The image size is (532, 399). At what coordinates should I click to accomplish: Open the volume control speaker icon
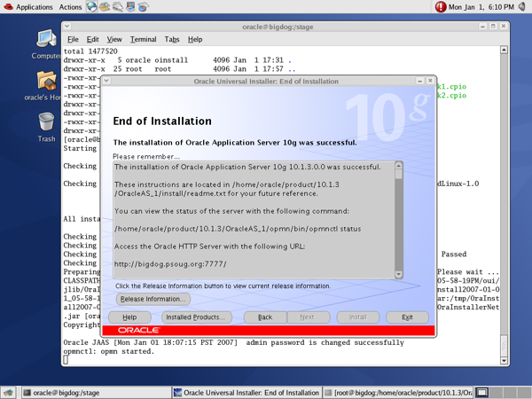tap(522, 6)
